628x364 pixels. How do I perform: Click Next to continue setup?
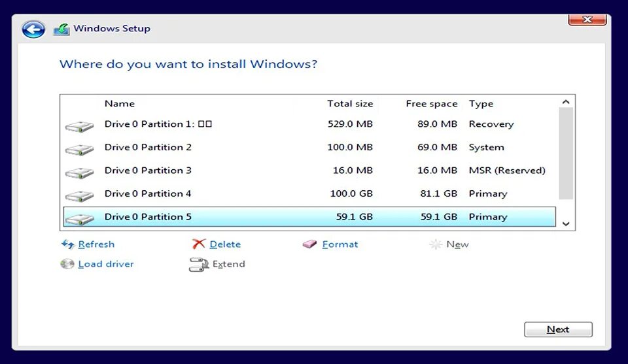[558, 329]
